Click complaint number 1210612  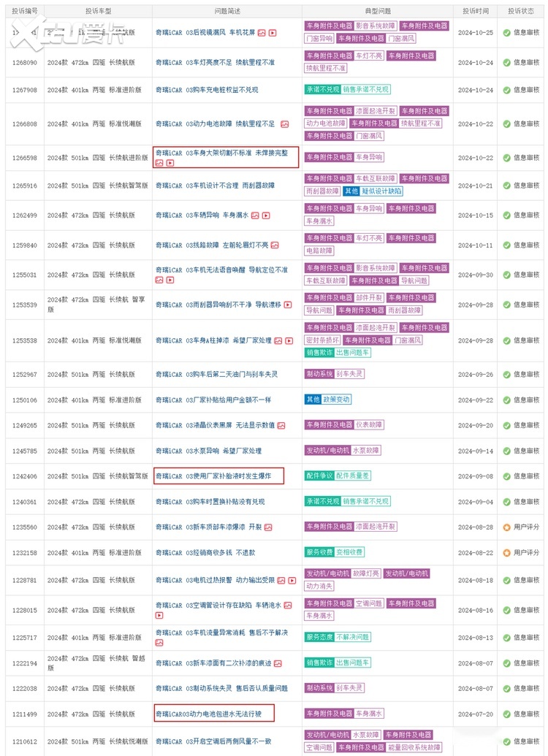click(x=24, y=741)
